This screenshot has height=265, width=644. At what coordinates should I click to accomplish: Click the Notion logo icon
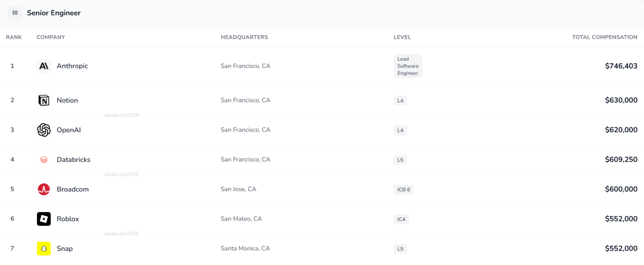(x=44, y=101)
